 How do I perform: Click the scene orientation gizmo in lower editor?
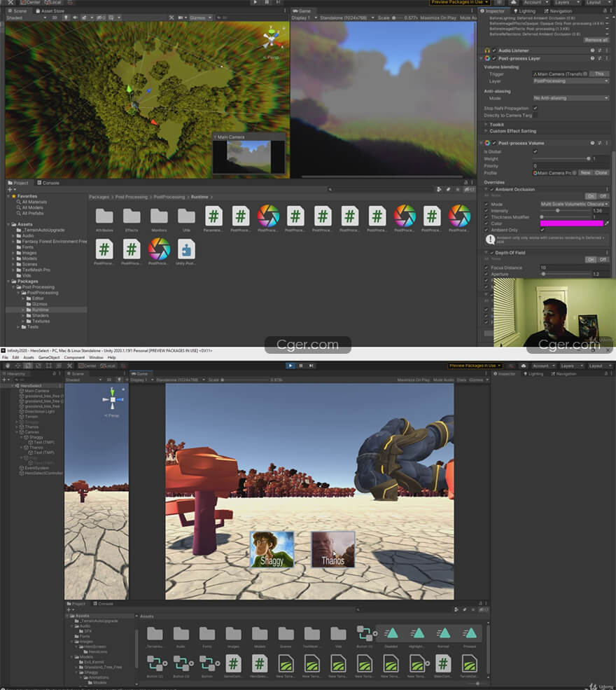point(112,401)
